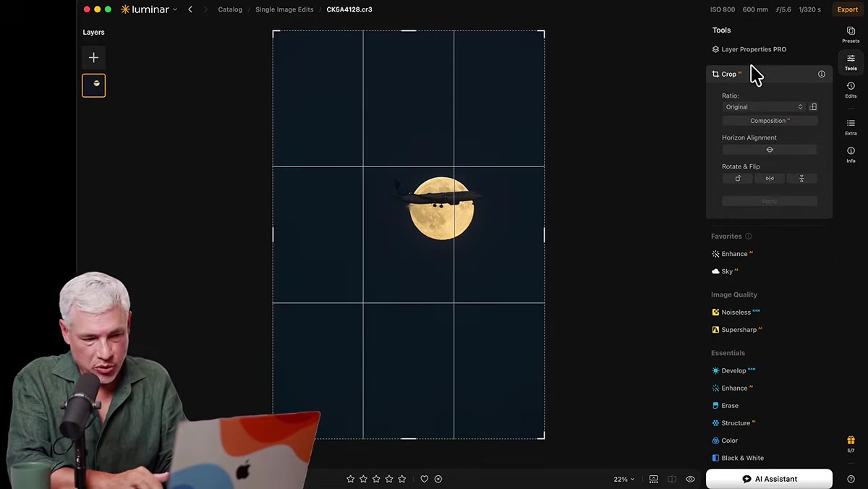Go back with the left arrow
This screenshot has width=868, height=489.
[190, 9]
